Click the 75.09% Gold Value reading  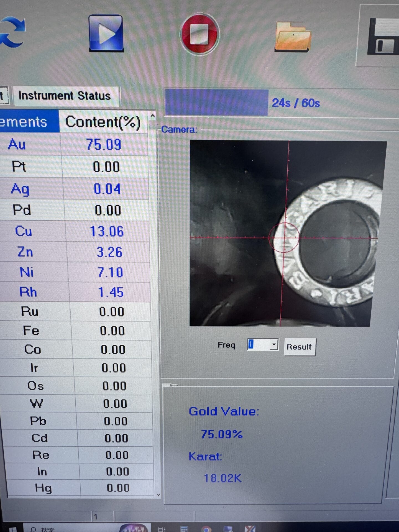click(222, 434)
